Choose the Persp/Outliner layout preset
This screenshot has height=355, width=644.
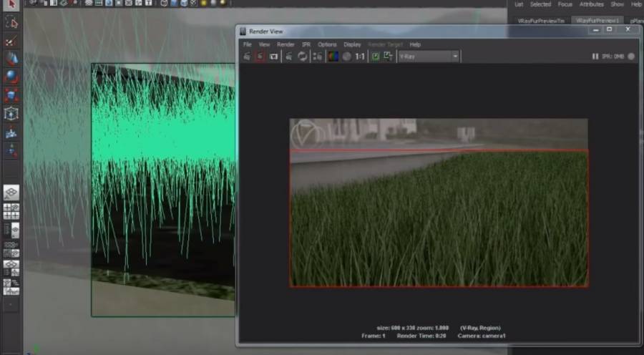(x=11, y=230)
